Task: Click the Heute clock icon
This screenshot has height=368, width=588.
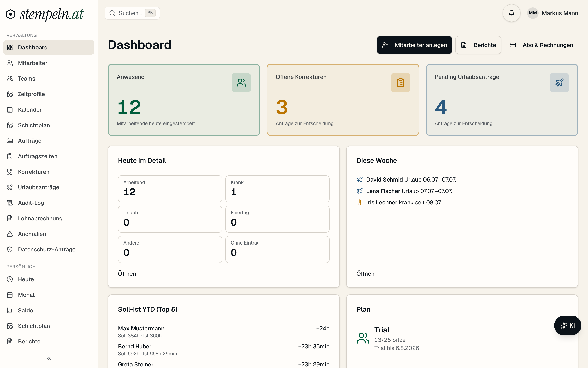Action: tap(10, 279)
